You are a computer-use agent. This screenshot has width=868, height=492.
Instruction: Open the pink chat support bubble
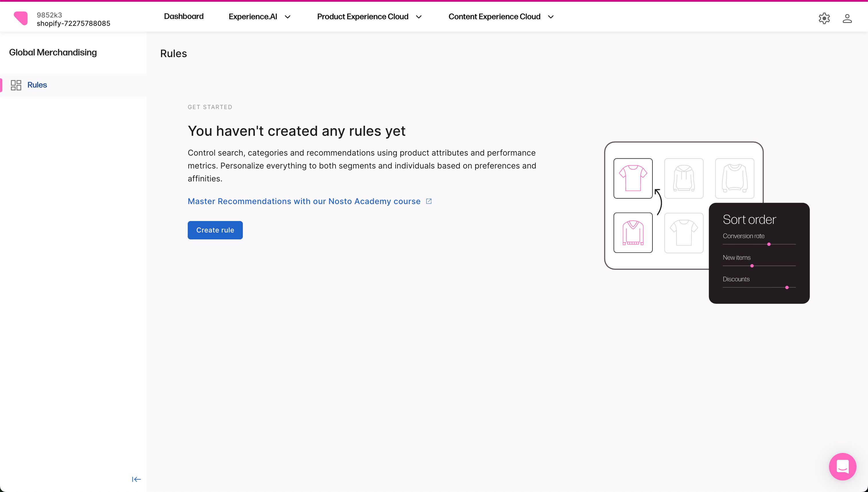(x=842, y=466)
